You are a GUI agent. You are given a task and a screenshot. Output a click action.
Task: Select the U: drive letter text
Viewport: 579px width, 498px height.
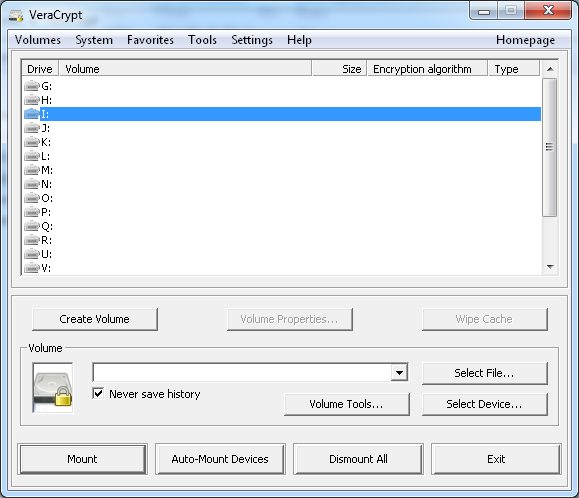(x=47, y=254)
